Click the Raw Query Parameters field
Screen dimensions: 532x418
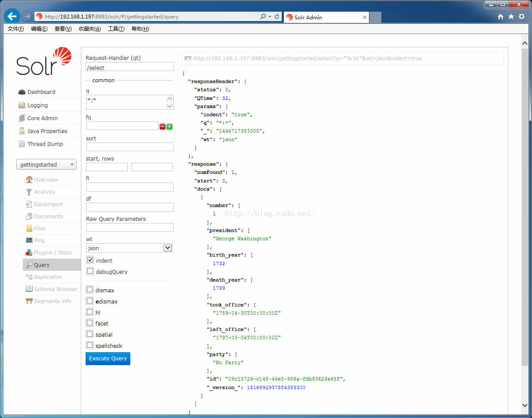(x=130, y=227)
